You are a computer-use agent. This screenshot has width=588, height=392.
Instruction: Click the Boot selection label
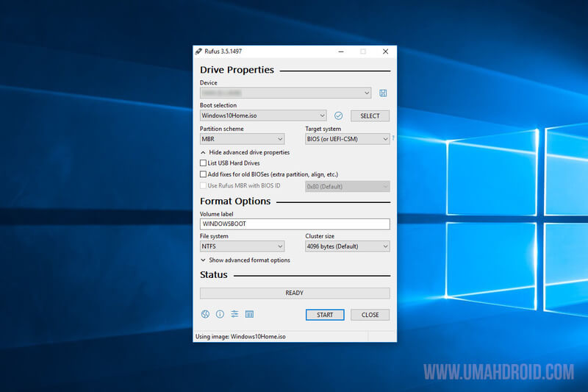click(218, 105)
